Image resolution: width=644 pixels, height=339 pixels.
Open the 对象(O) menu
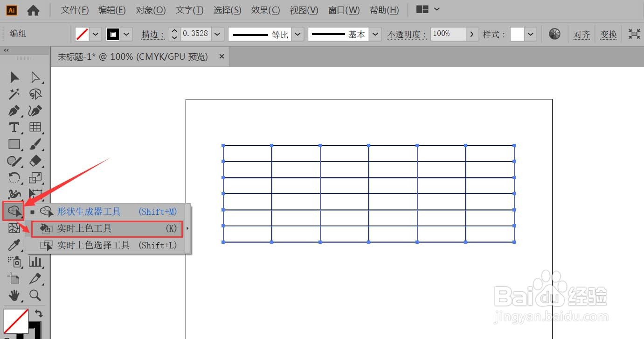pos(151,10)
